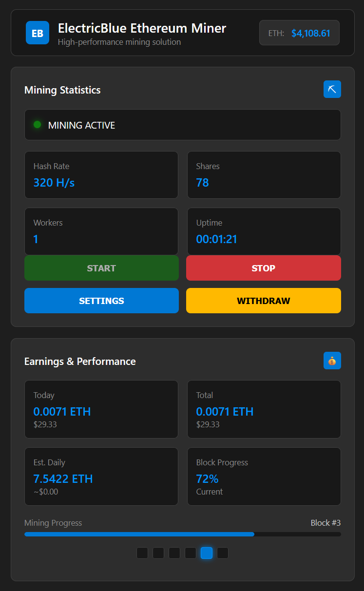Click the ETH price display showing $4,108.61

point(299,33)
